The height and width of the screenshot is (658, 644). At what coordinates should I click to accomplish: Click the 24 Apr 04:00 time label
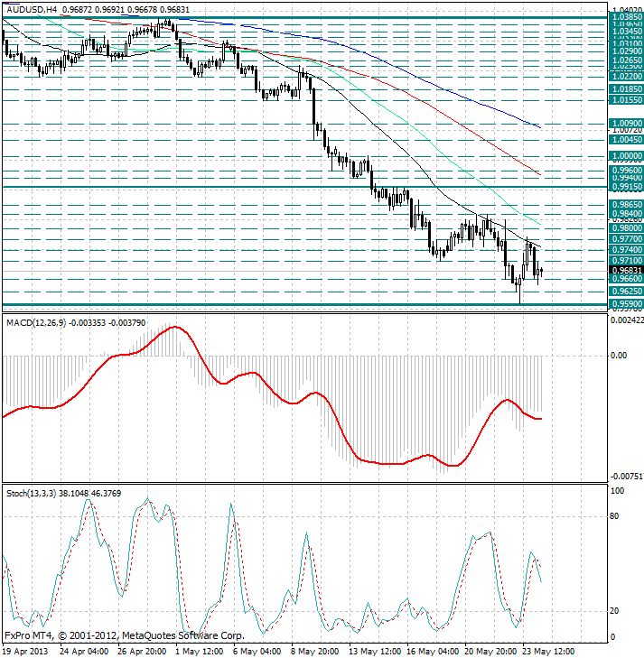[84, 652]
